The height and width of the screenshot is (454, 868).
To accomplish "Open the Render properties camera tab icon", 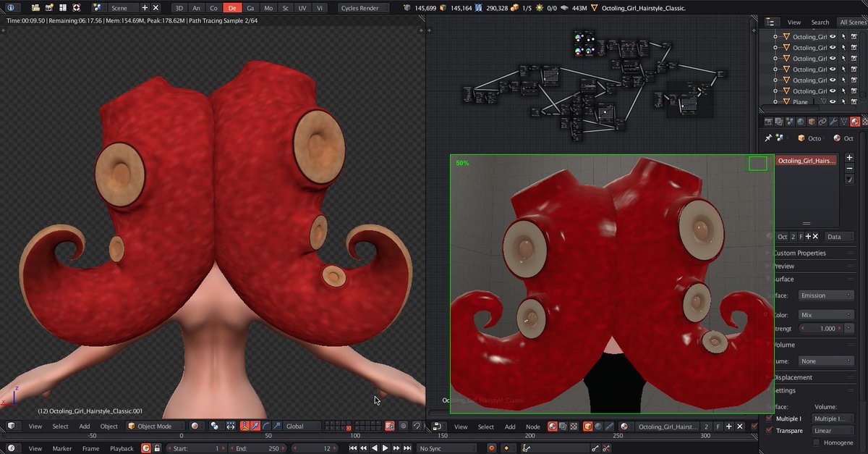I will point(769,122).
